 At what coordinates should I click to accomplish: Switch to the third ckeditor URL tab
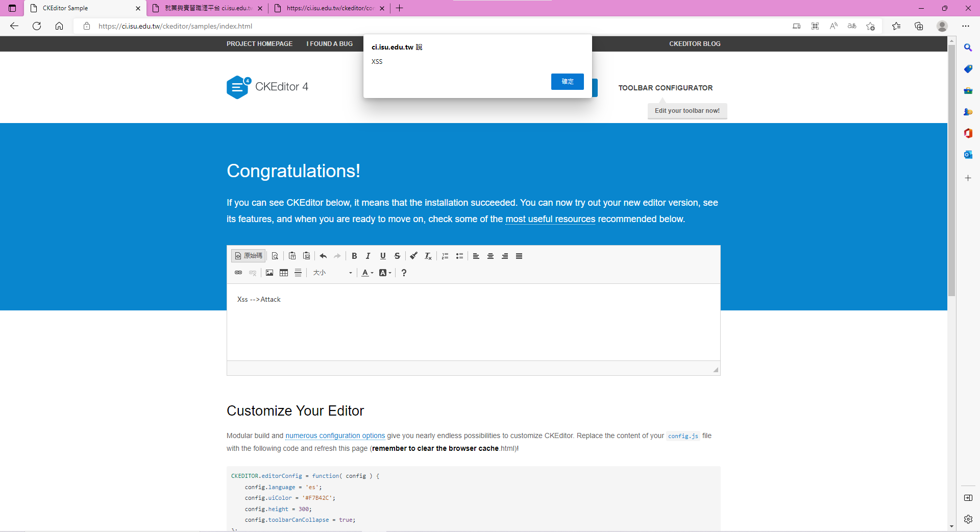point(330,8)
